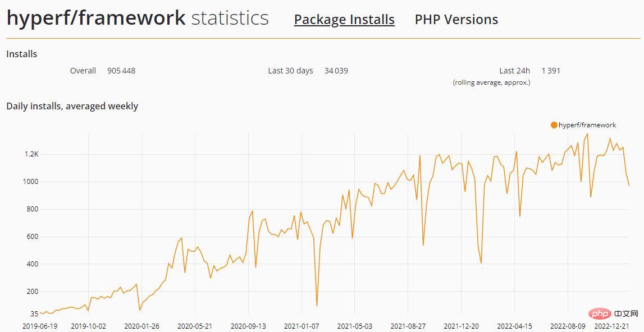Open the Package Installs tab

click(344, 20)
